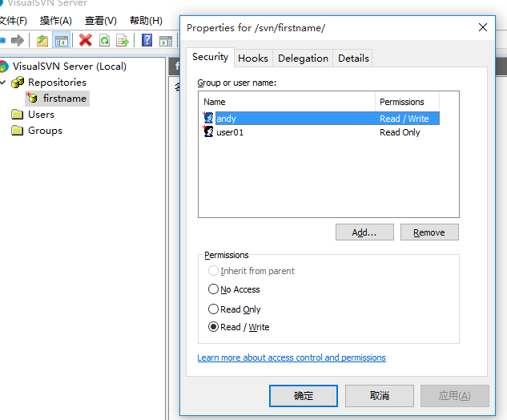The image size is (507, 420).
Task: Select the andy row in user list
Action: point(320,119)
